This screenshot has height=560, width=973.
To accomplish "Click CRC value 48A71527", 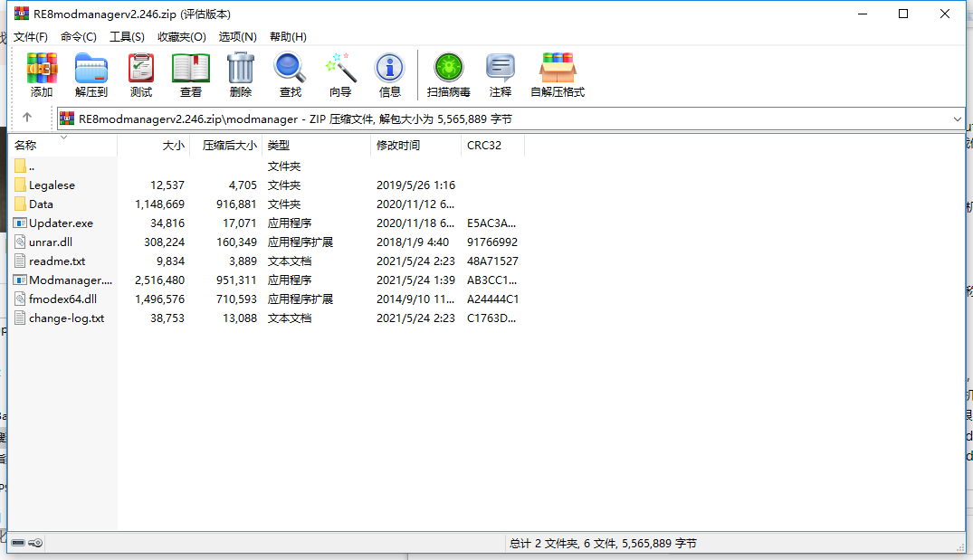I will tap(492, 261).
